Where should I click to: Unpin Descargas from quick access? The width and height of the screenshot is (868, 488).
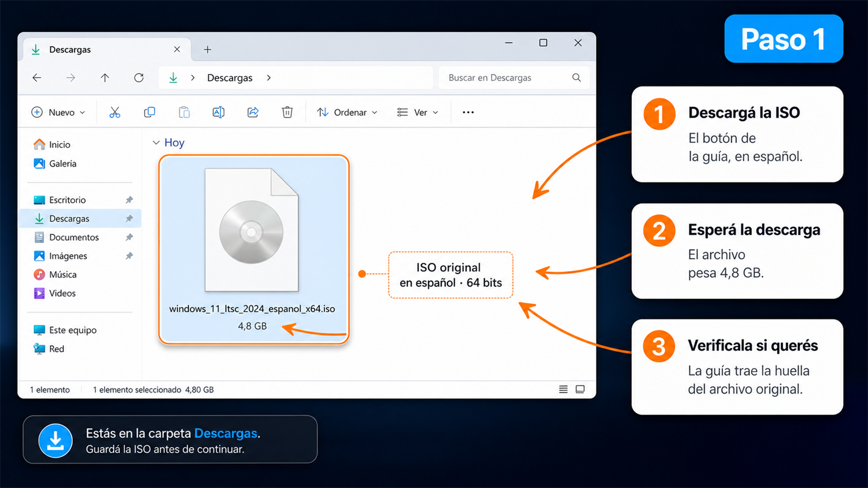pyautogui.click(x=129, y=219)
